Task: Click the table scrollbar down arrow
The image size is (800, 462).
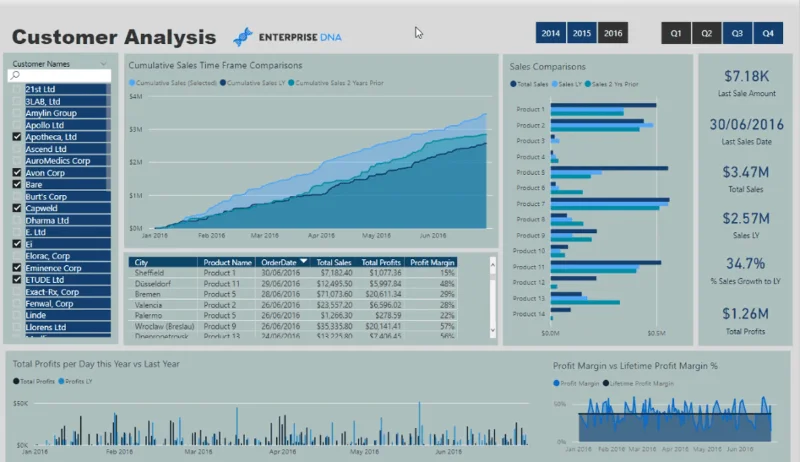Action: (492, 330)
